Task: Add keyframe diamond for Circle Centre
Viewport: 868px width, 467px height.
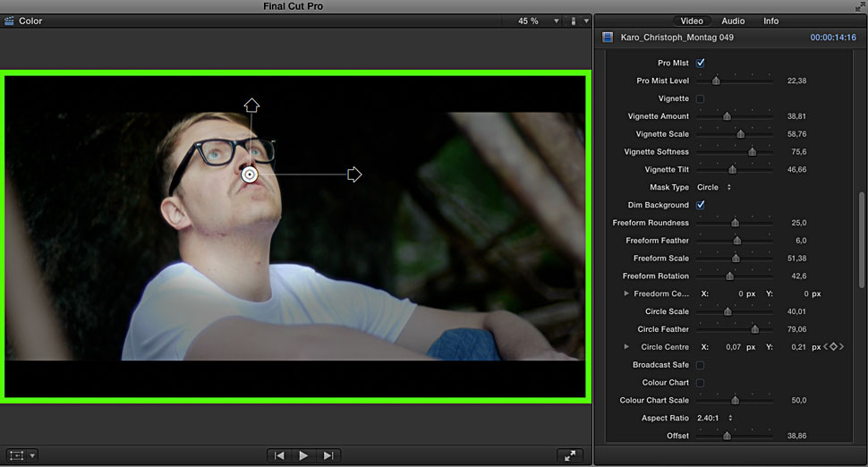Action: [x=833, y=347]
